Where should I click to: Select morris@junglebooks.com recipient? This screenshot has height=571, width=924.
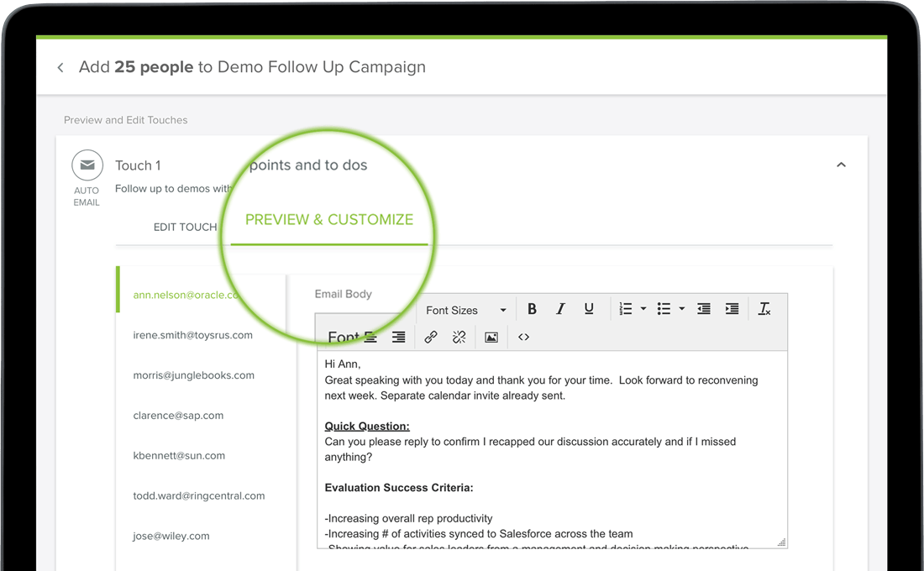click(193, 375)
